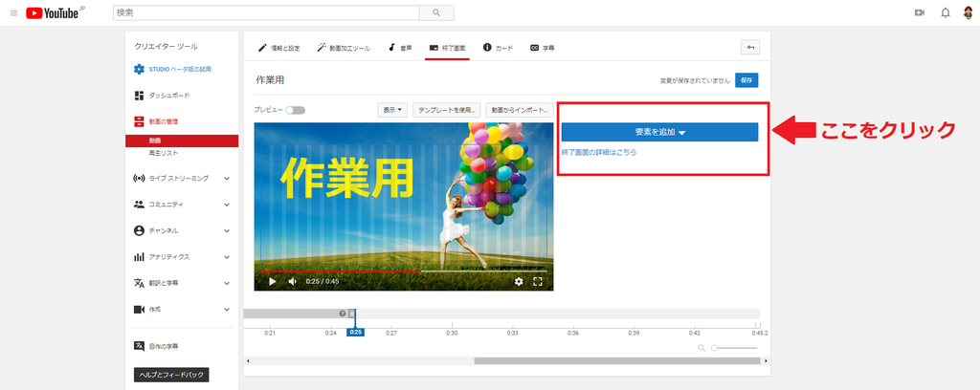Click the search magnifier button

[436, 12]
